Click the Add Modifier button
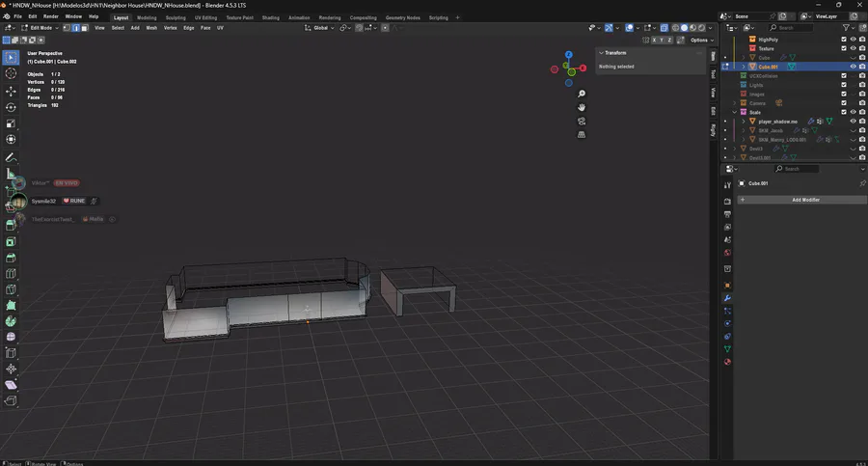 (802, 200)
